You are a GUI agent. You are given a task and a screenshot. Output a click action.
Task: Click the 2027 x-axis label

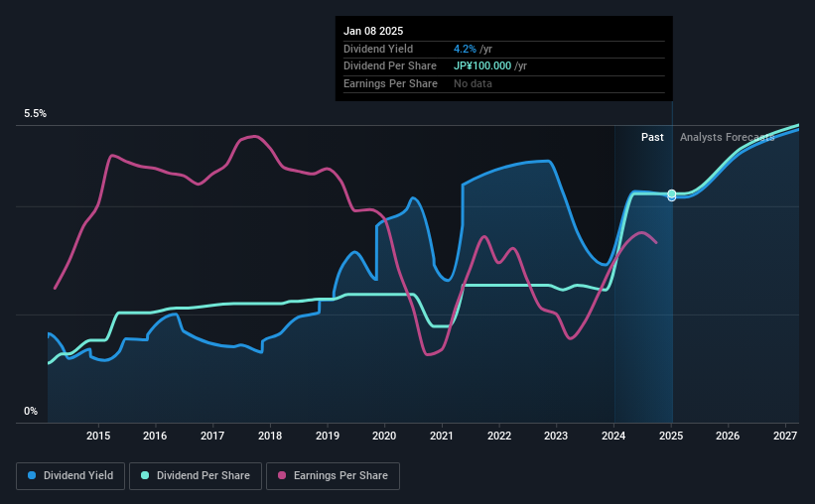click(x=785, y=436)
